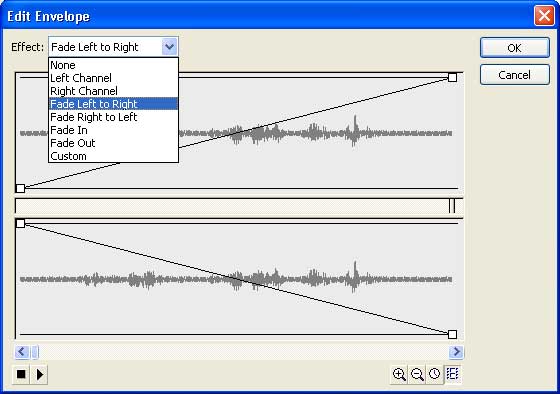Click the Cancel button
This screenshot has height=394, width=560.
click(515, 75)
